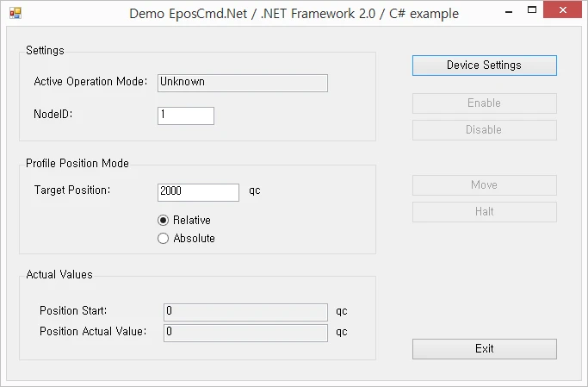Screen dimensions: 588x387
Task: Maximize the demo window
Action: point(532,10)
